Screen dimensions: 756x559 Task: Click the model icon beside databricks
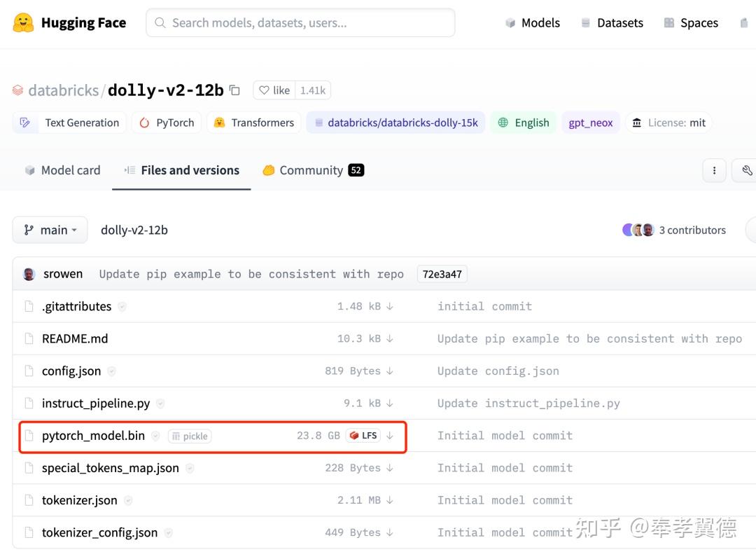(x=17, y=90)
